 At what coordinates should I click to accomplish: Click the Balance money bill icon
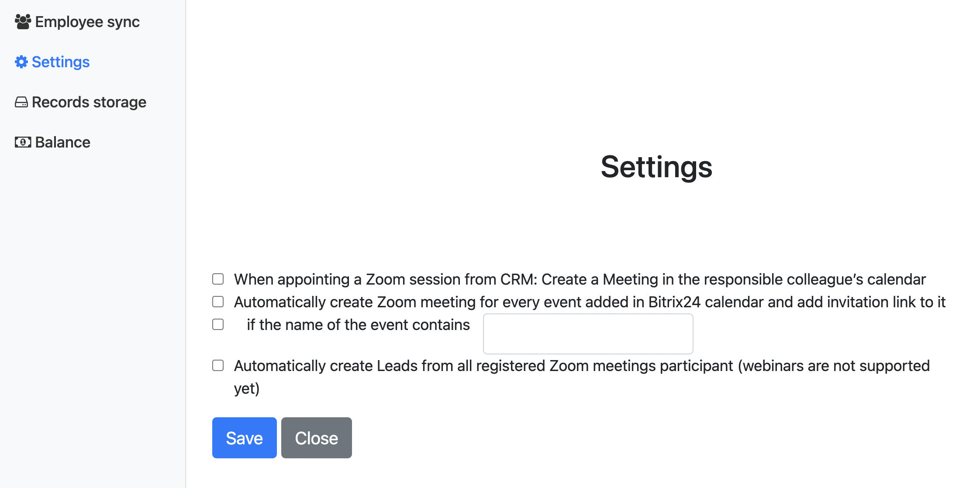pos(23,142)
